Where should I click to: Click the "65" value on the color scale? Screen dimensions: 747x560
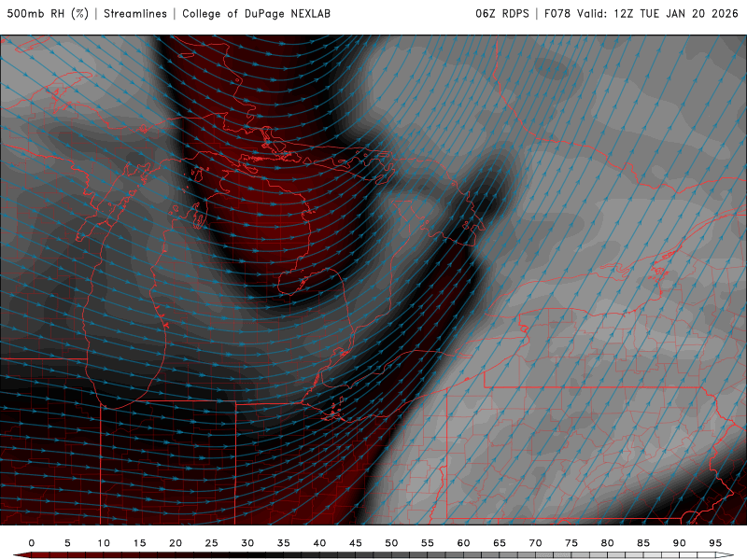coord(500,543)
